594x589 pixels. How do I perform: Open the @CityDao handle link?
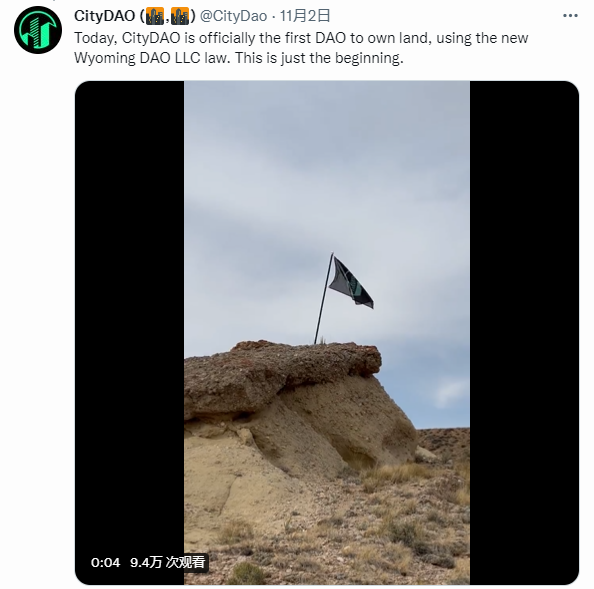point(233,16)
